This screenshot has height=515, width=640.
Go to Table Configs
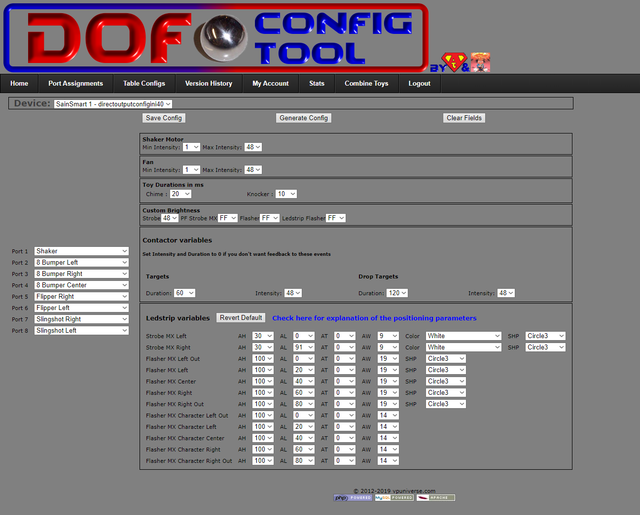click(x=144, y=83)
